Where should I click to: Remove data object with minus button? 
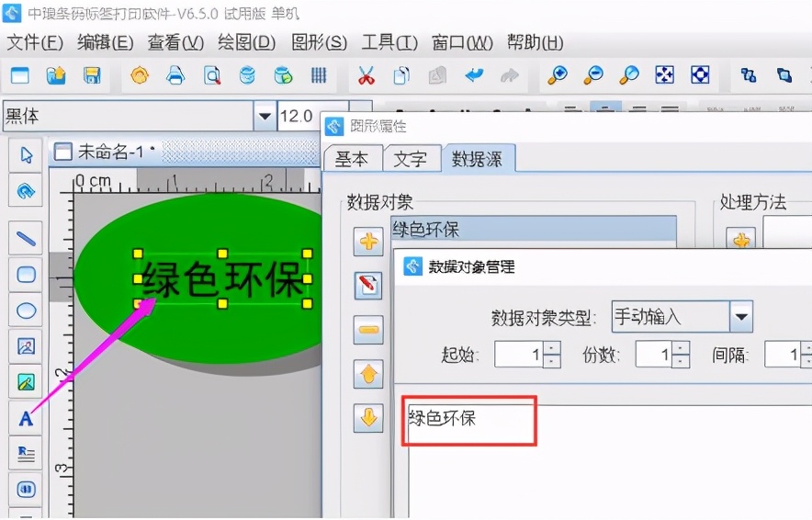tap(368, 330)
